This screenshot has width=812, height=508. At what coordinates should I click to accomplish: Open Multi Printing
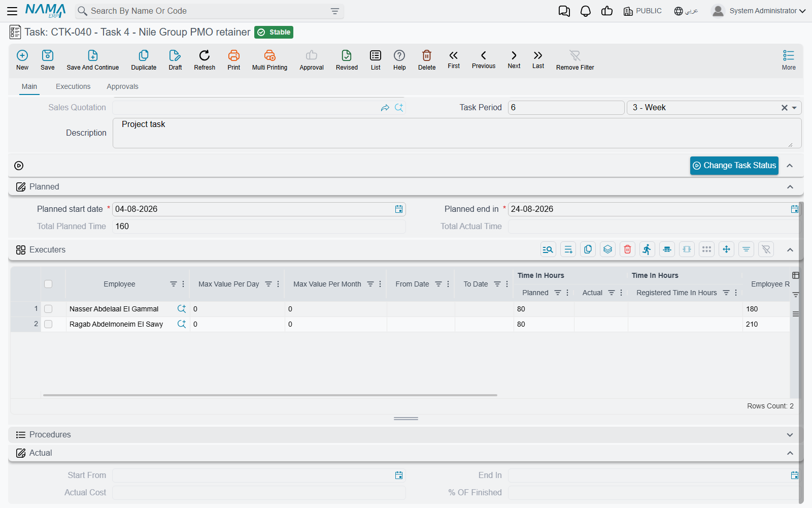(x=269, y=60)
